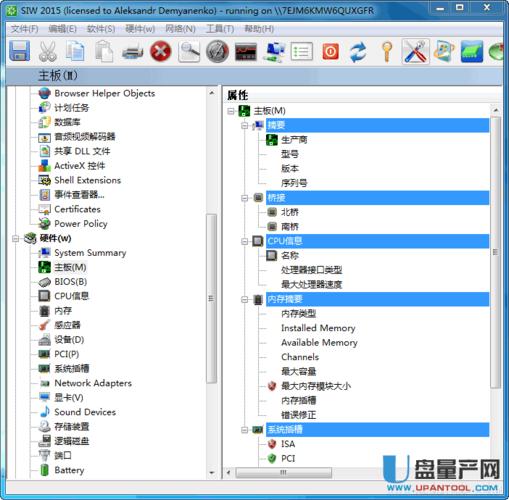Click properties pane horizontal scrollbar thumb

point(284,472)
